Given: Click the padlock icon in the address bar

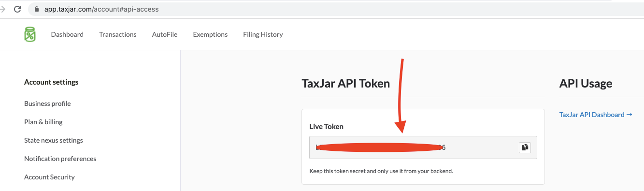Looking at the screenshot, I should tap(37, 9).
